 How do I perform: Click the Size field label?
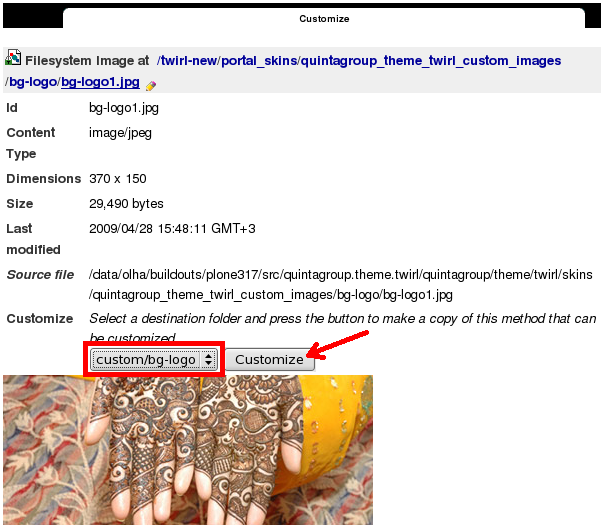[20, 204]
